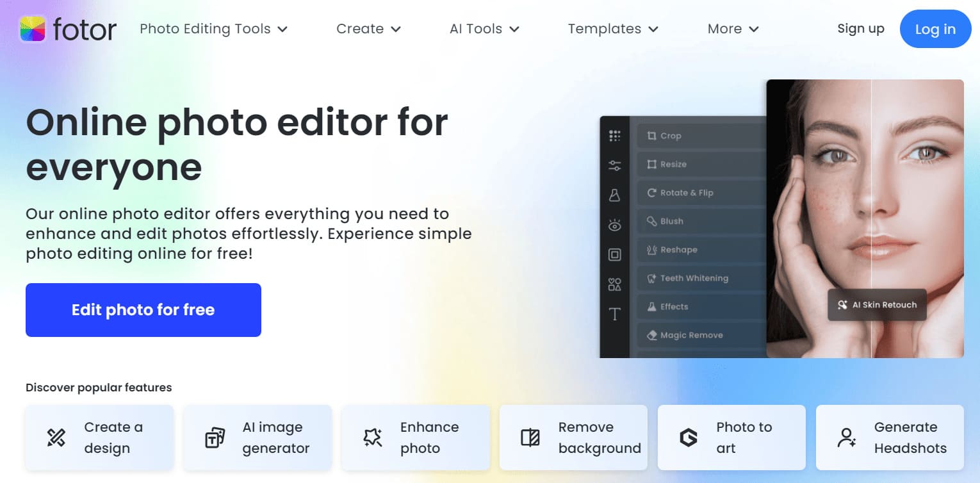Image resolution: width=980 pixels, height=483 pixels.
Task: Click the Photo to art icon
Action: click(688, 438)
